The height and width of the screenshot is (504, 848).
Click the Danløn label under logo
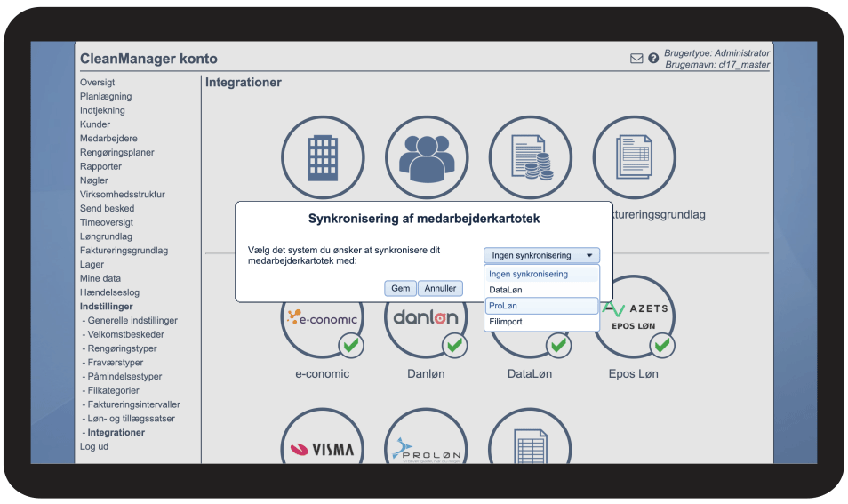pyautogui.click(x=426, y=373)
